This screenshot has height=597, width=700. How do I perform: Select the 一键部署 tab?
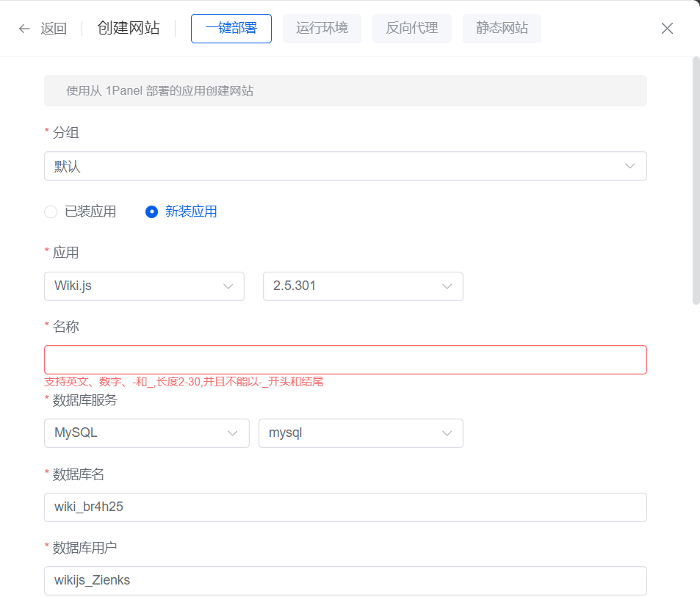tap(231, 29)
